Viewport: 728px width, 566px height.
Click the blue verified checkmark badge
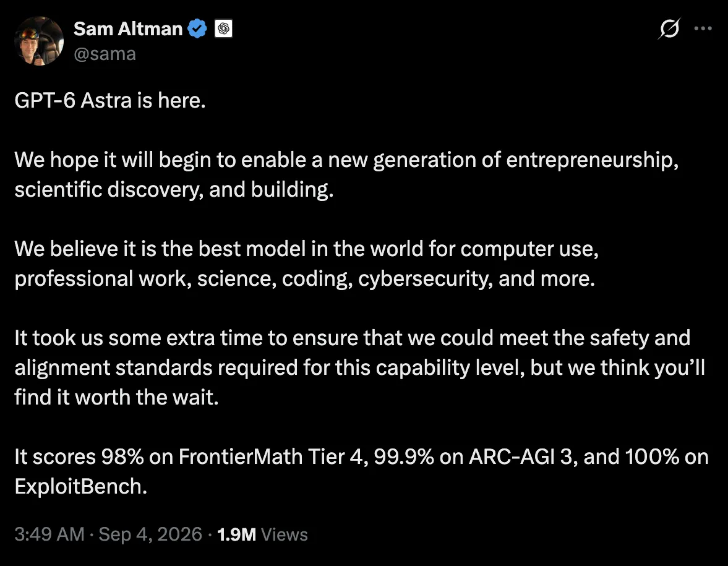tap(197, 29)
